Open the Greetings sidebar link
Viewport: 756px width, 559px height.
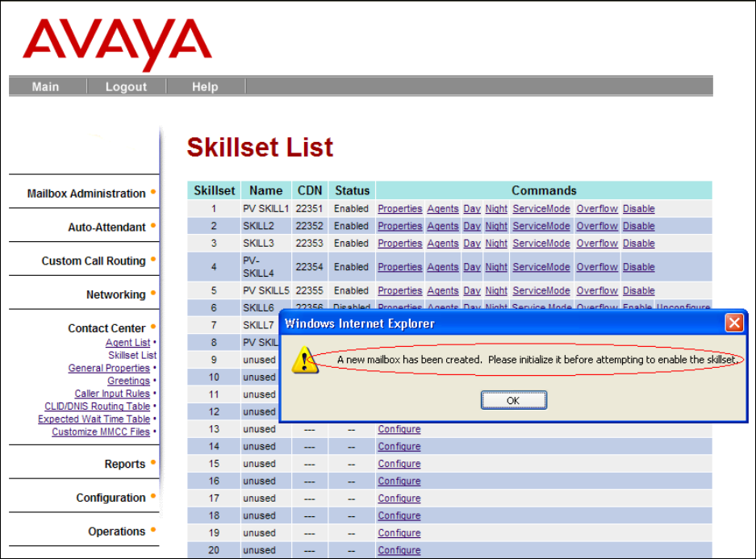coord(128,381)
